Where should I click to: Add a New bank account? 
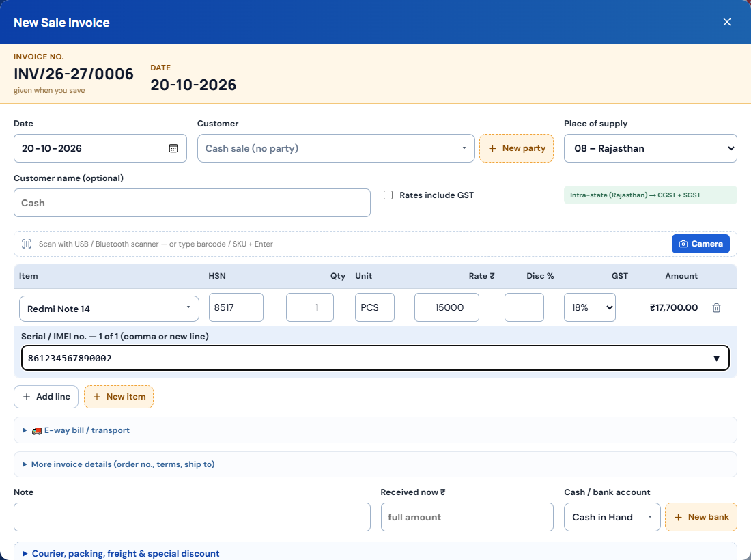pos(700,517)
